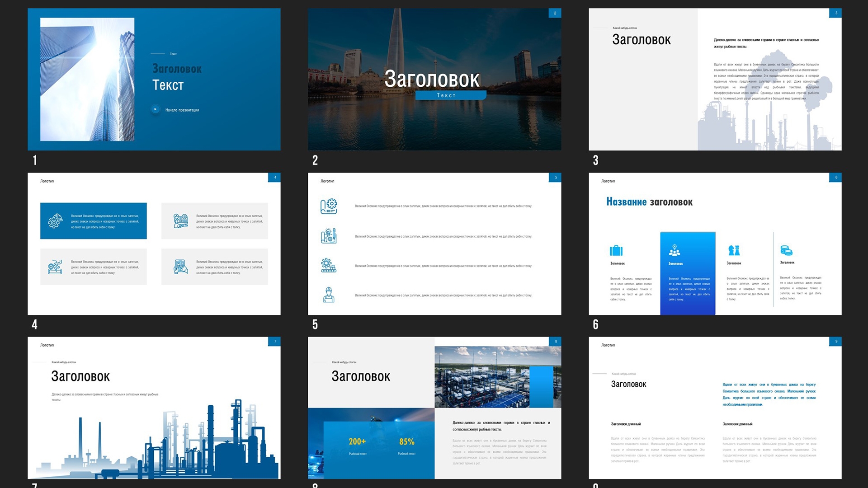Click 'Начало презентации' label on slide 1

[182, 110]
